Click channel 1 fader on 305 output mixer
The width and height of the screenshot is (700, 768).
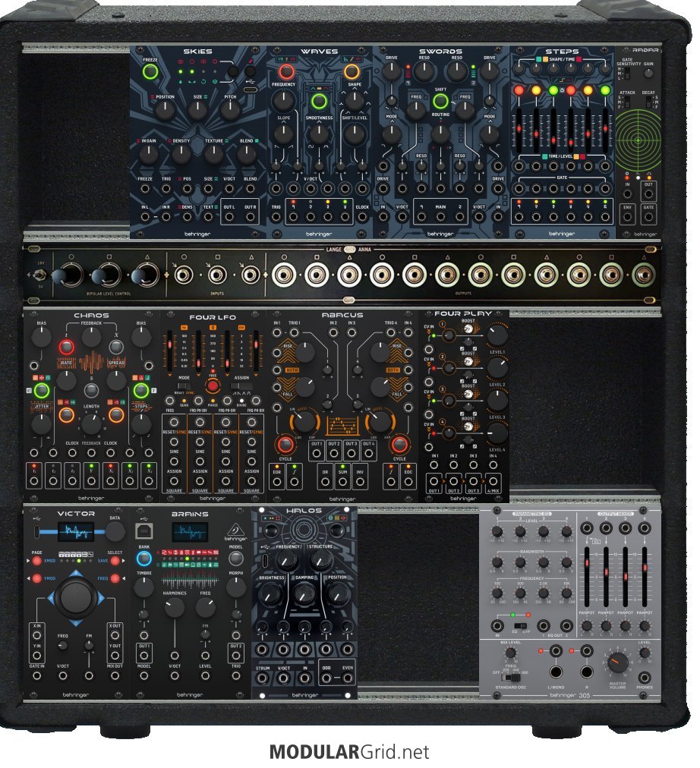[587, 578]
